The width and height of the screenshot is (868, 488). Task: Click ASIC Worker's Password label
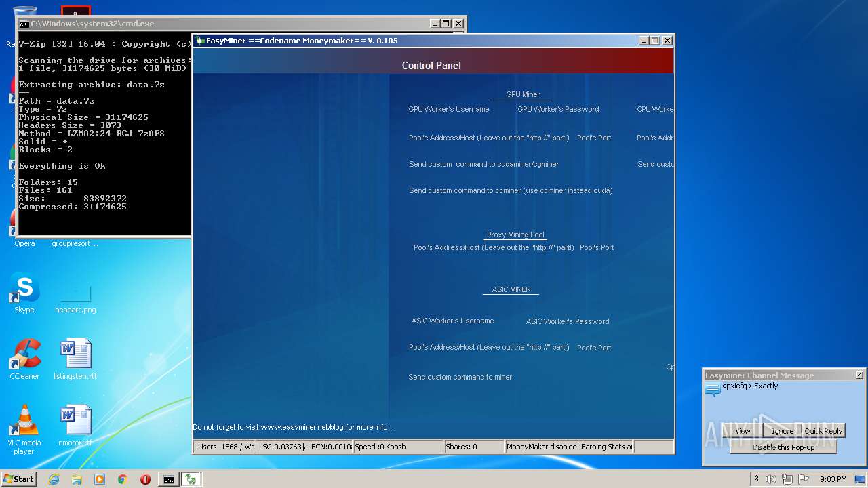[568, 321]
